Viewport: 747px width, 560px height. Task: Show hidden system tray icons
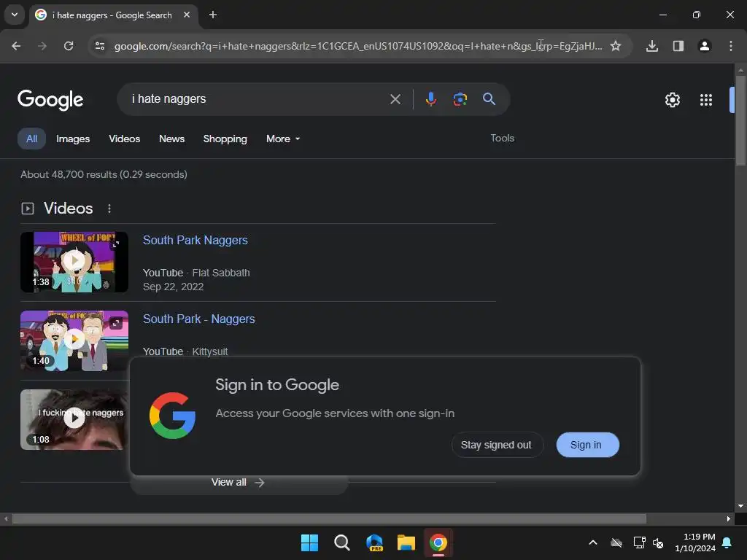pos(593,542)
